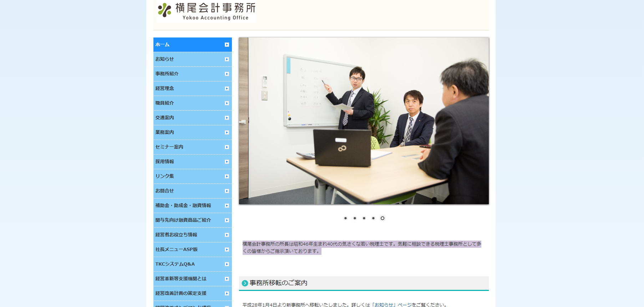The height and width of the screenshot is (307, 644).
Task: Click the arrow icon beside ホーム
Action: click(x=227, y=45)
